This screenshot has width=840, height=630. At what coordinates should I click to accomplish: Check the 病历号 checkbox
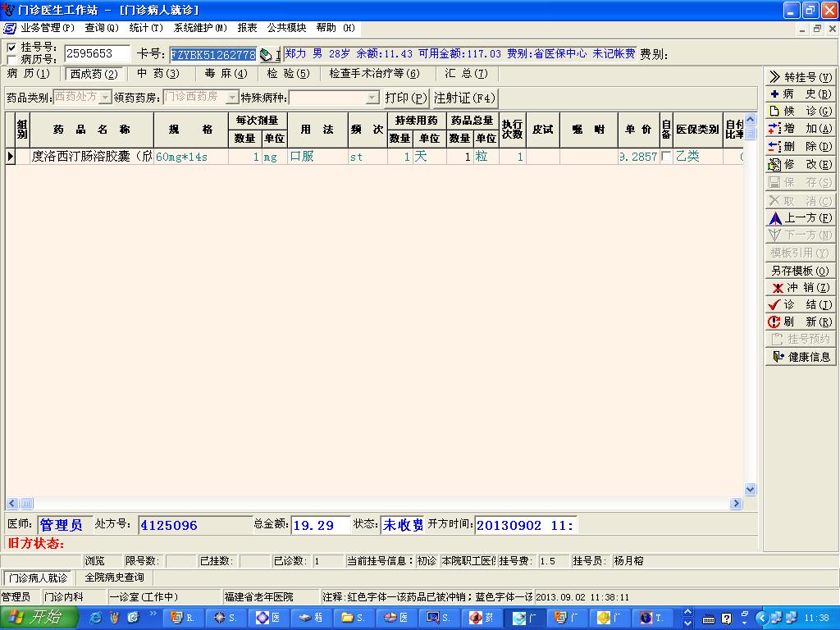[11, 59]
